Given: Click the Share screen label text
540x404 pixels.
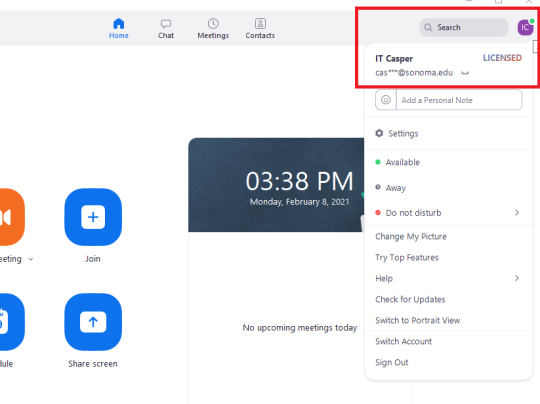Looking at the screenshot, I should click(93, 364).
